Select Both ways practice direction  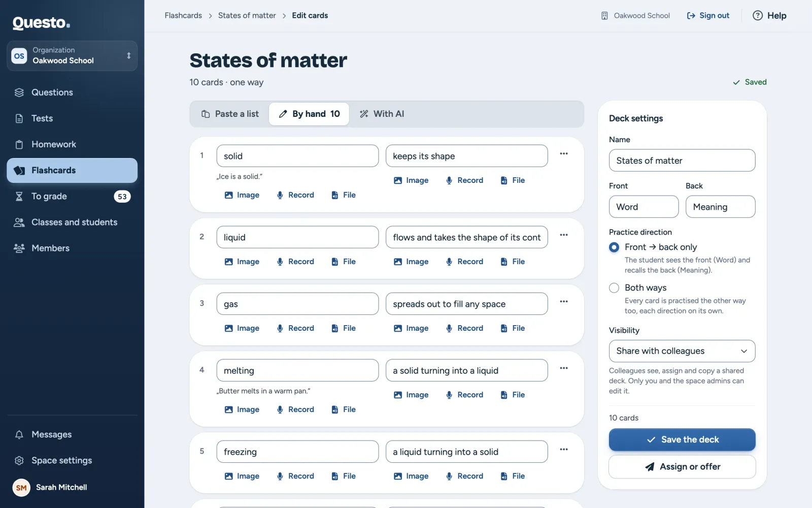click(614, 288)
